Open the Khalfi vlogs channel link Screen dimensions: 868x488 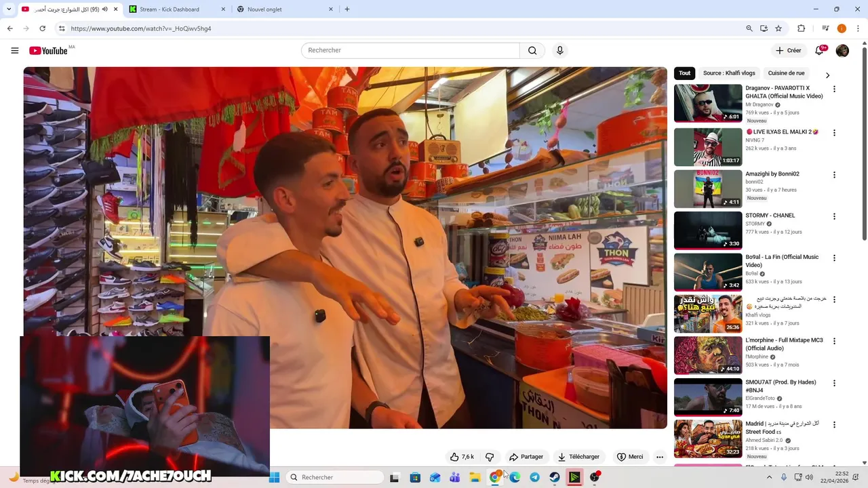point(758,315)
